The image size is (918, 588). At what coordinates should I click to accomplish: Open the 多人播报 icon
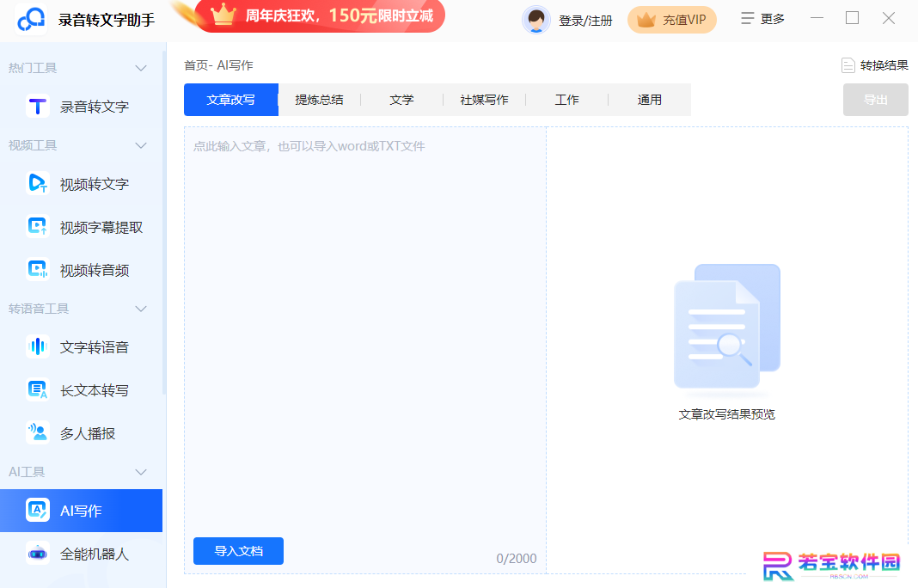(38, 432)
